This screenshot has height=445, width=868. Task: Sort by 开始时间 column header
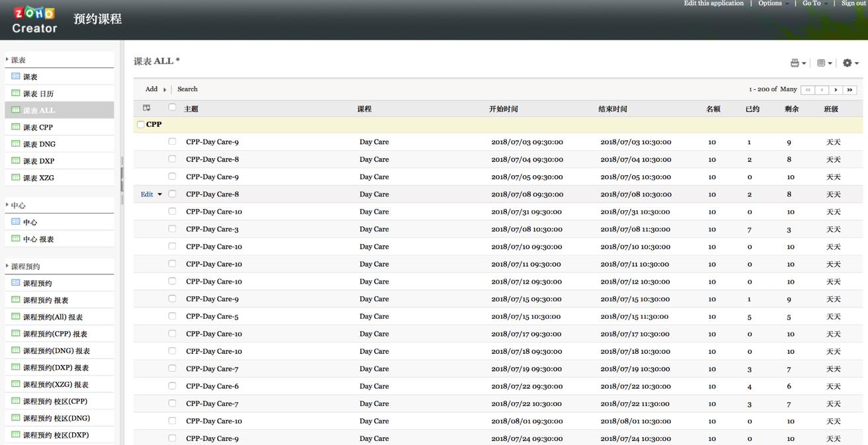click(503, 109)
